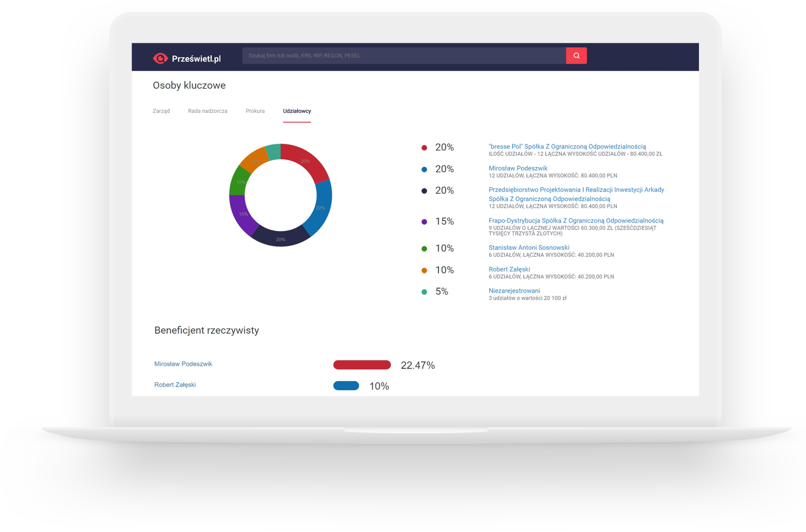Click the red 22.47% beneficiary bar

[362, 365]
